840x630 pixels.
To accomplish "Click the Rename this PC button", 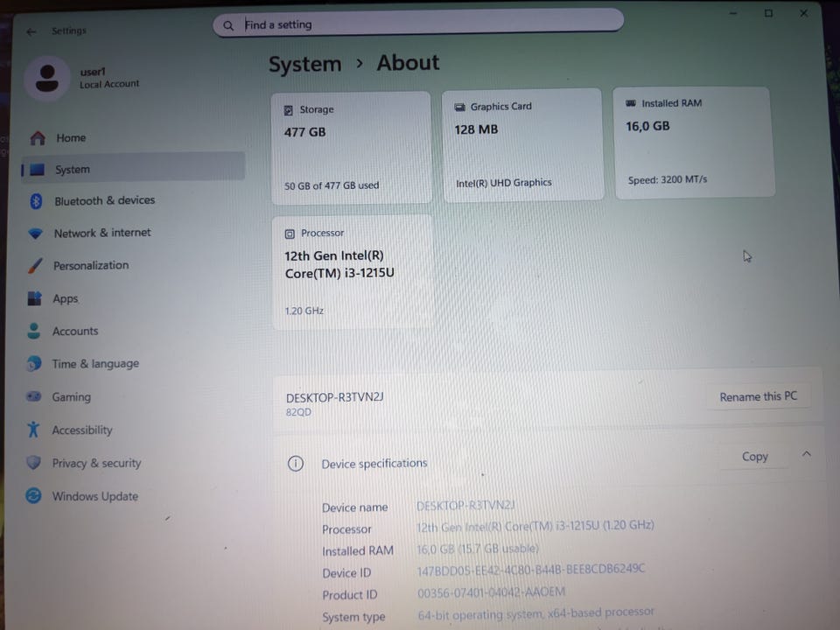I will click(x=758, y=396).
